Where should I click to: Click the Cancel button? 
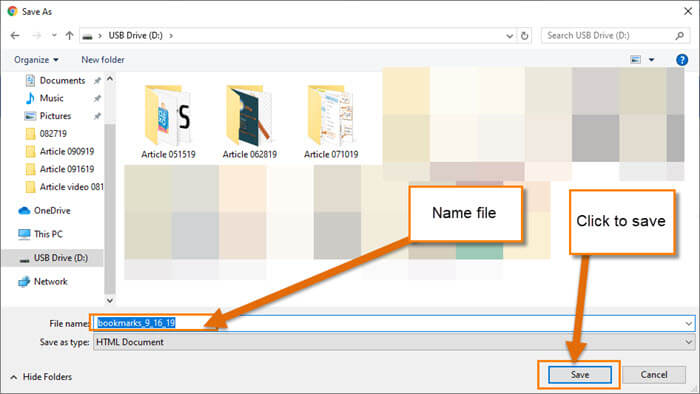[654, 375]
